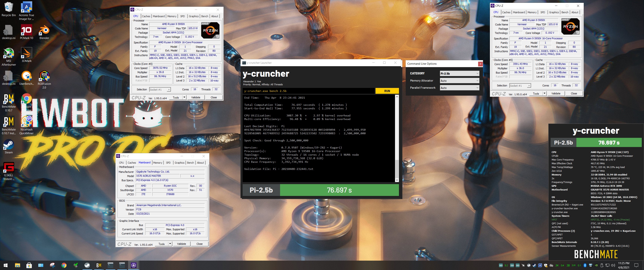Launch PCMark 10 from the desktop

[x=26, y=32]
